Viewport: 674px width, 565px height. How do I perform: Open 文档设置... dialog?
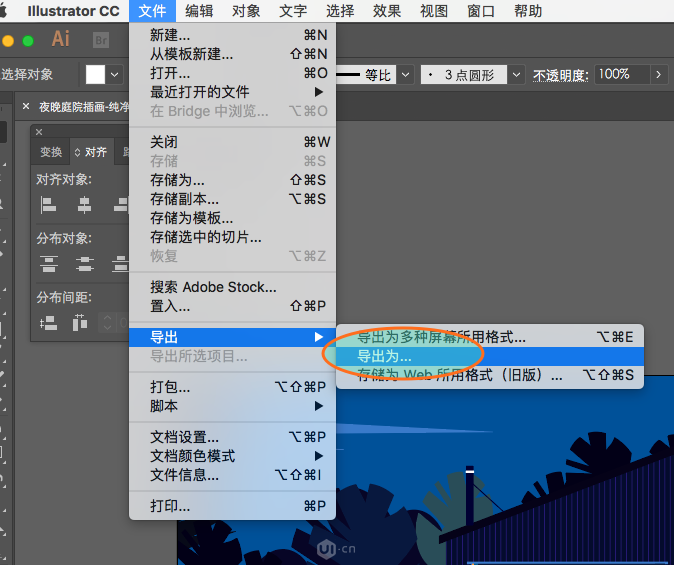coord(232,437)
